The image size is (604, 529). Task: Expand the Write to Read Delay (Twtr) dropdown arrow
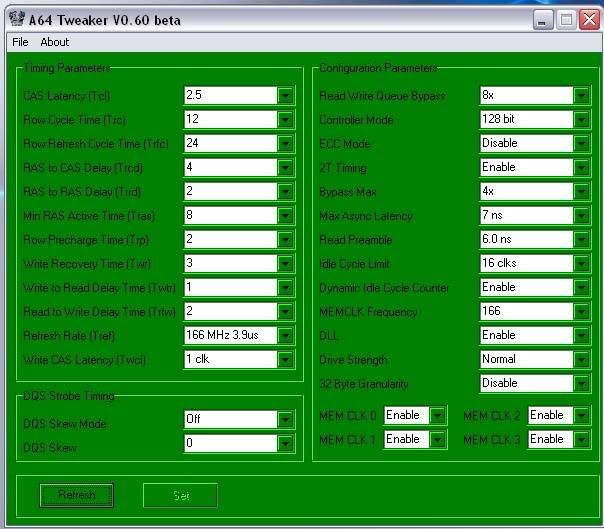point(285,287)
